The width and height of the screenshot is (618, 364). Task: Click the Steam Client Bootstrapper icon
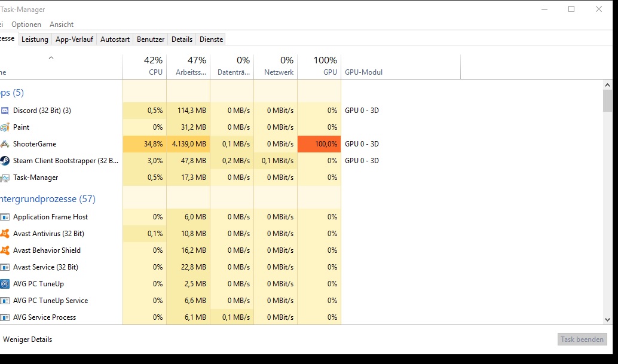point(5,161)
